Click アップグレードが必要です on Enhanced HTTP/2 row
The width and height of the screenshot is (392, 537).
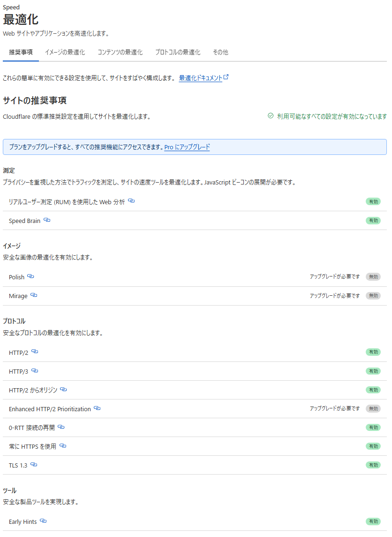coord(334,408)
